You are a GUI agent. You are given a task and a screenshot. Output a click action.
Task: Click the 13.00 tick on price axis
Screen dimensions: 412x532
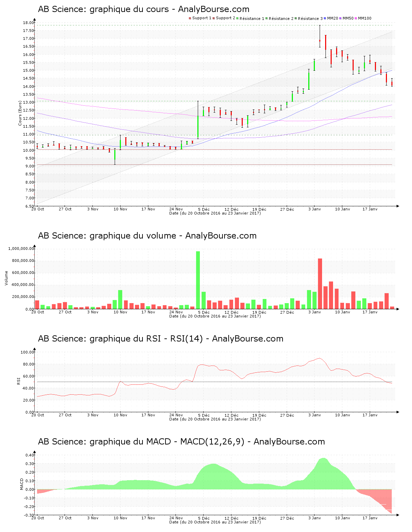click(28, 102)
